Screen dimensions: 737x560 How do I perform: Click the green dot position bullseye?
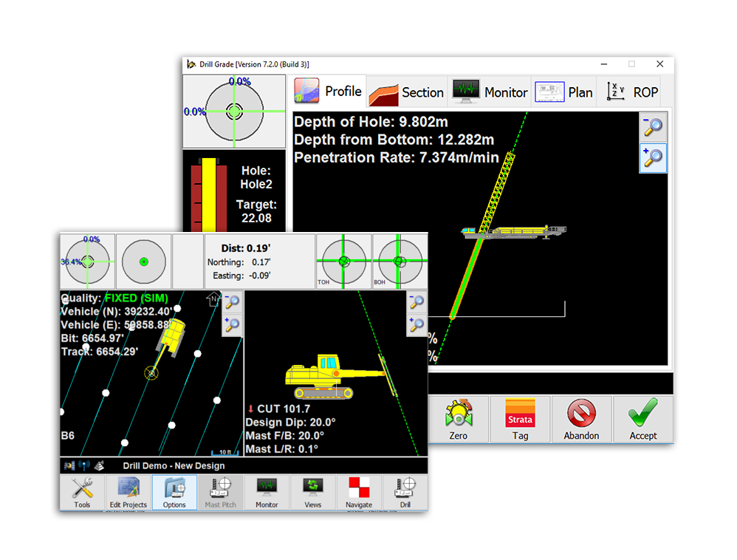(144, 262)
